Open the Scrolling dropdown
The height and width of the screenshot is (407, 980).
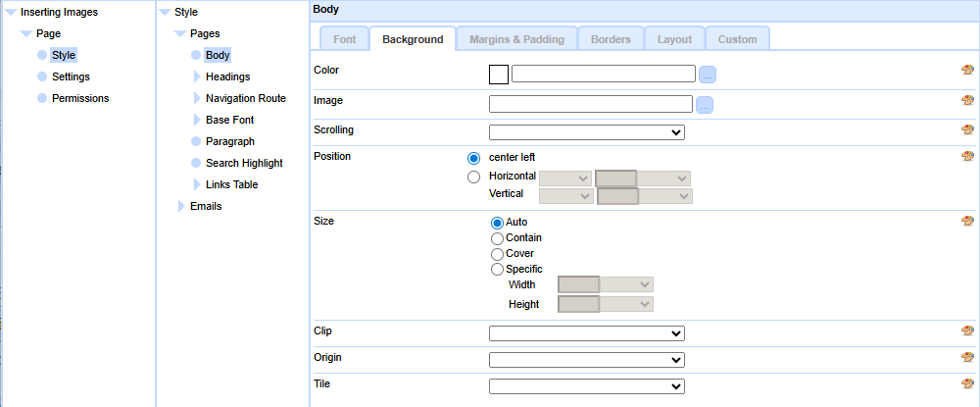586,132
